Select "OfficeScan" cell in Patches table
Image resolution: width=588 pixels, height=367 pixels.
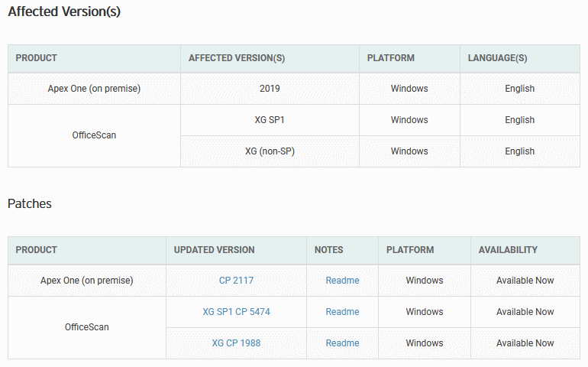click(x=87, y=327)
